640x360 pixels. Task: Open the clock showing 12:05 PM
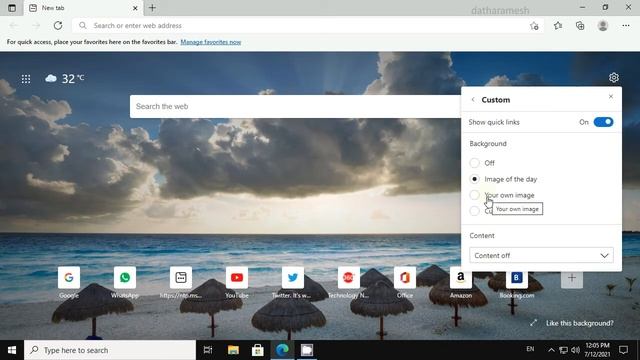pos(597,350)
